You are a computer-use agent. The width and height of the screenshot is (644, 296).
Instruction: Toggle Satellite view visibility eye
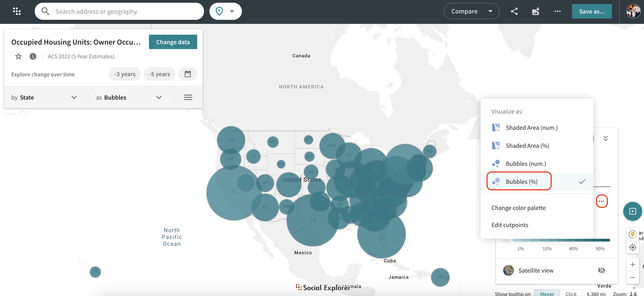coord(601,270)
